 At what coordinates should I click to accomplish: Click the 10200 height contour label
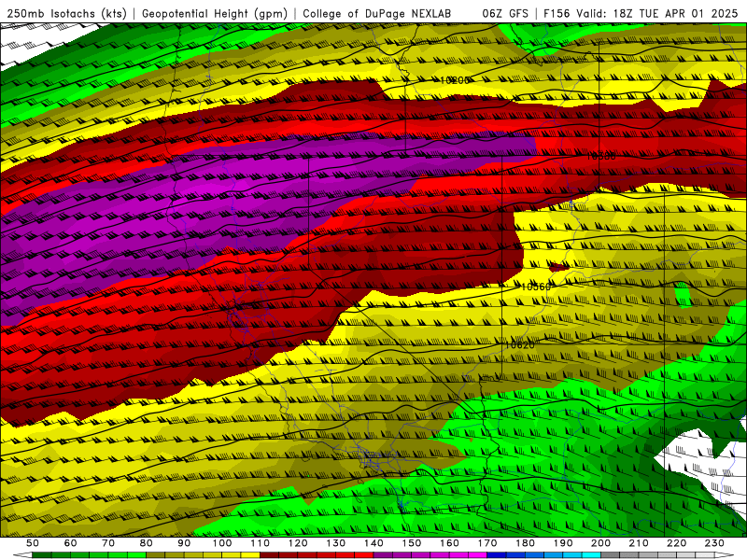coord(454,80)
